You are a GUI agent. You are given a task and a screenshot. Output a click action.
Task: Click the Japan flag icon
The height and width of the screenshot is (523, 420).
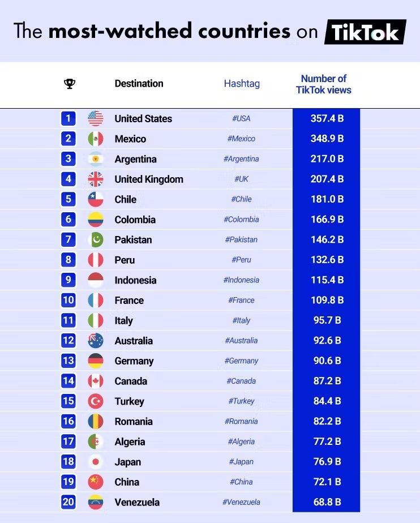96,462
